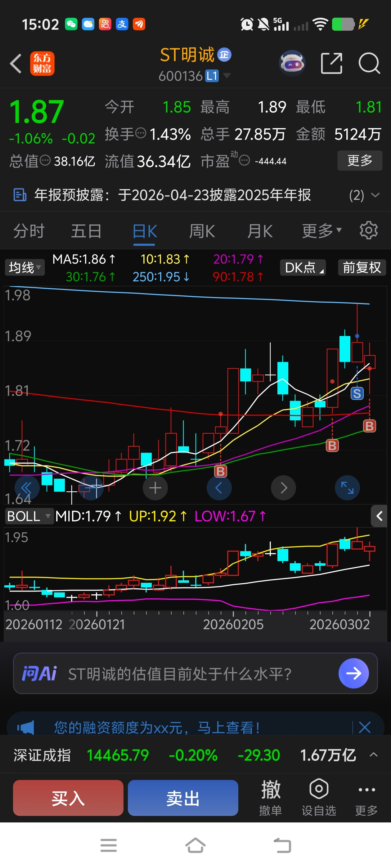Select the 日K tab

(x=145, y=232)
